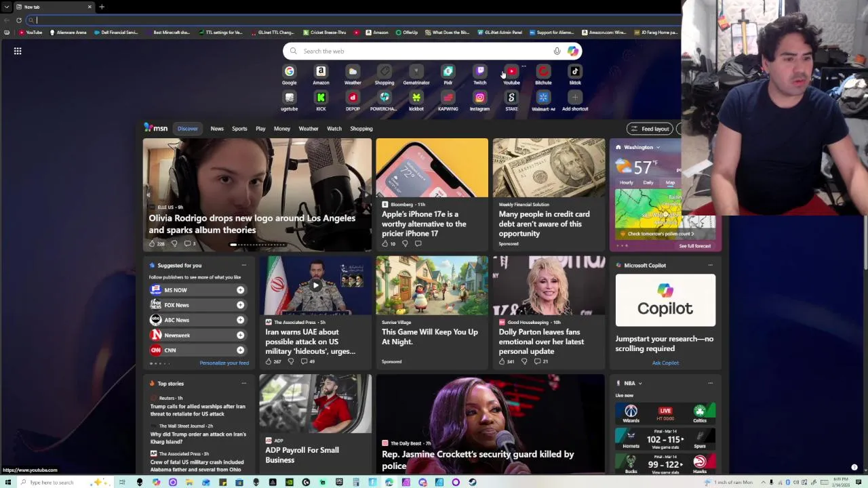This screenshot has width=868, height=488.
Task: Open Microsoft Copilot card options menu
Action: 710,266
